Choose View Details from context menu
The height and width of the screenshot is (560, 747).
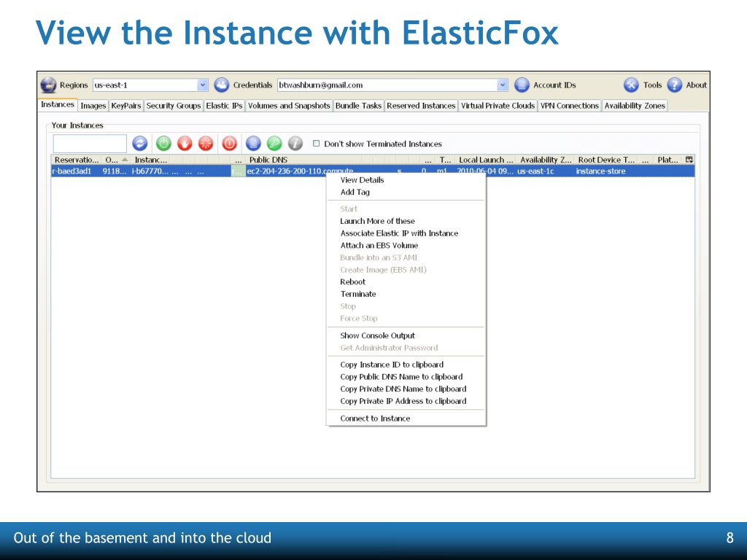406,180
